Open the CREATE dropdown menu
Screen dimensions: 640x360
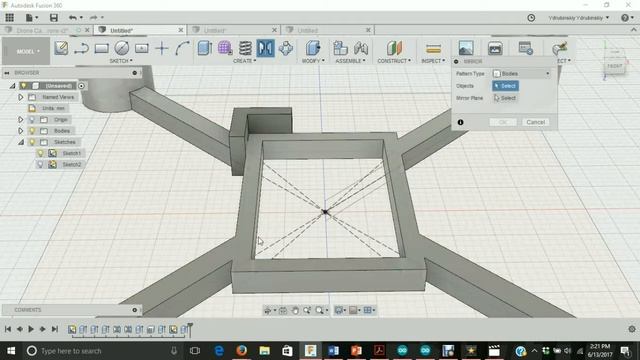[244, 61]
